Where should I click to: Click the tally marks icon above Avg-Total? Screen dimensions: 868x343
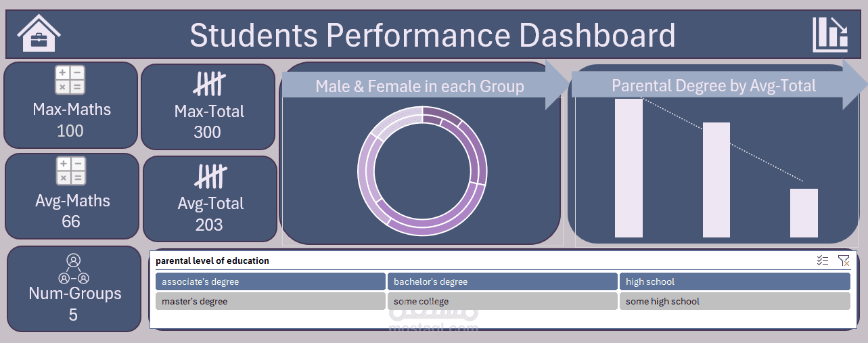210,177
